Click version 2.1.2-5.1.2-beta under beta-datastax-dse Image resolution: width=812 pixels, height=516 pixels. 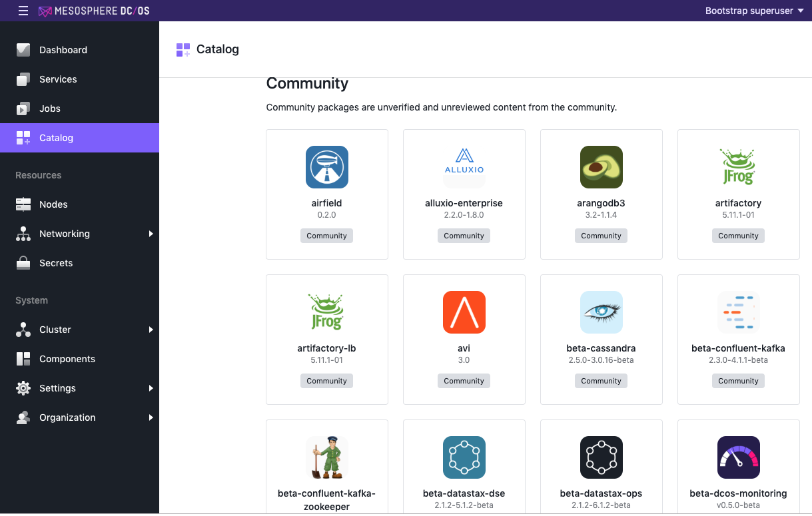click(x=464, y=505)
